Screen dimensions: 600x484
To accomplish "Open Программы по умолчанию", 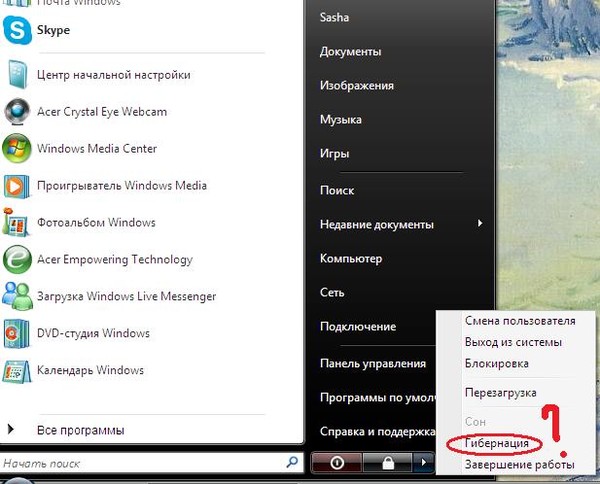I will pyautogui.click(x=377, y=398).
